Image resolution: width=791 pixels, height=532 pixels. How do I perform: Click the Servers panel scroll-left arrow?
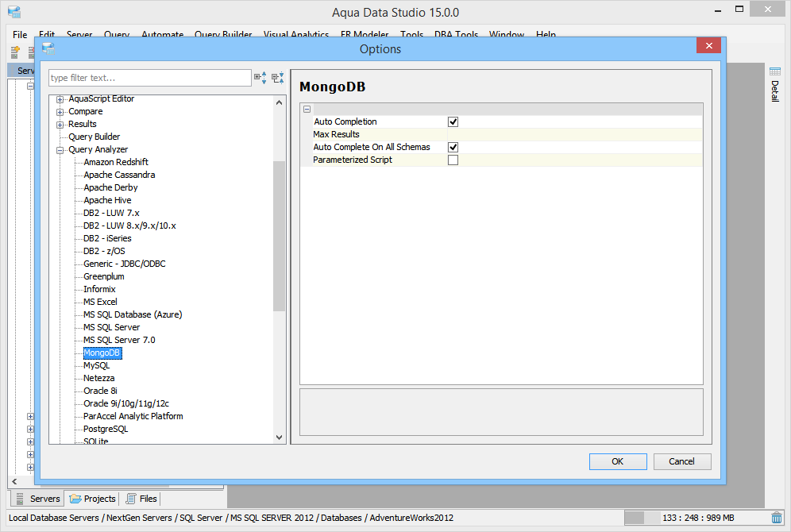pos(14,481)
